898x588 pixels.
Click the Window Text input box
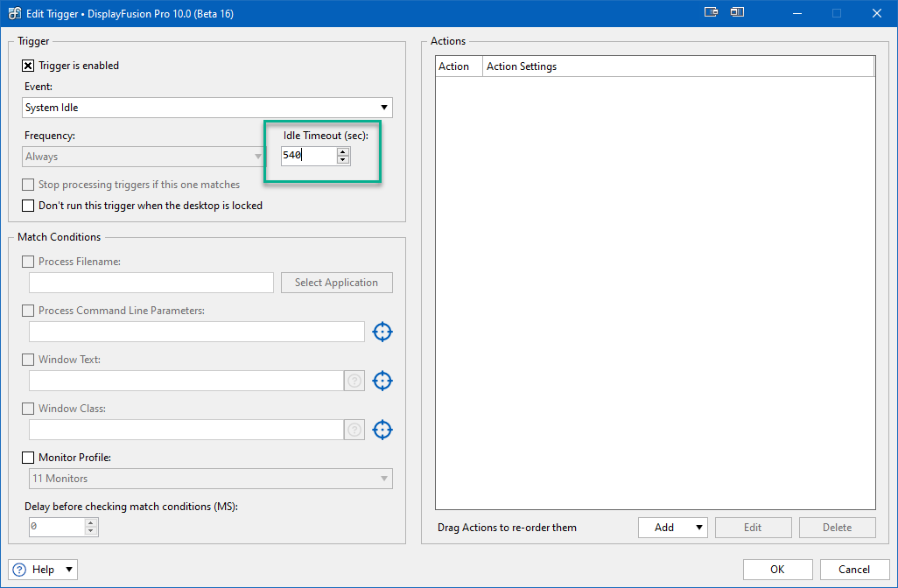[186, 381]
